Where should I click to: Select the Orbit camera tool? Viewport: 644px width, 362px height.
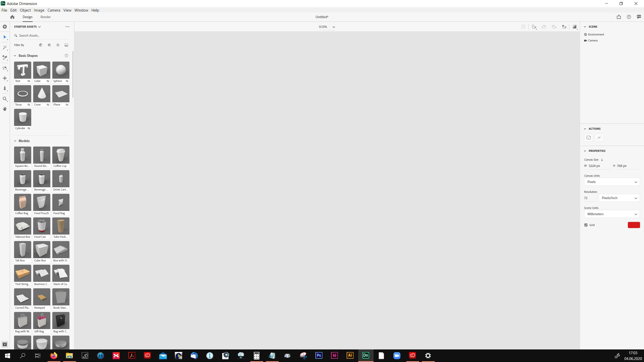5,68
